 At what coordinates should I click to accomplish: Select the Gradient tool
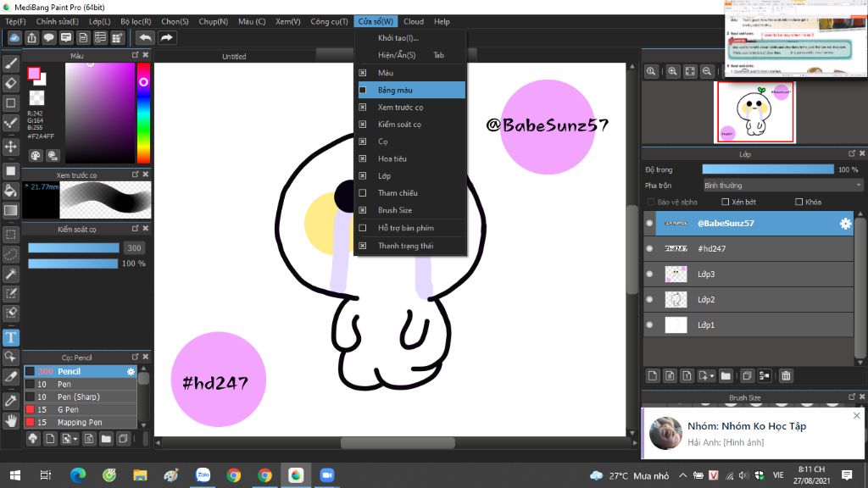point(10,210)
